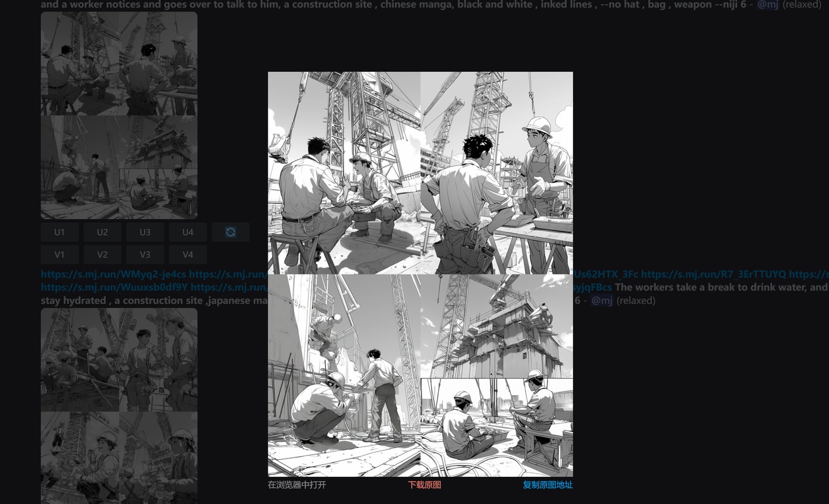Screen dimensions: 829x504
Task: Open the enlarged construction workers image preview
Action: pyautogui.click(x=420, y=274)
